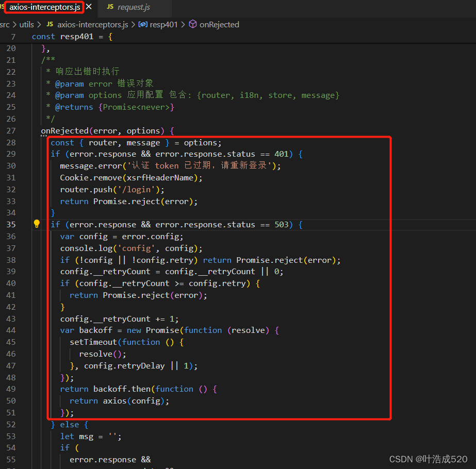Click '}, config.retryDelay || 1);' line

[x=134, y=366]
